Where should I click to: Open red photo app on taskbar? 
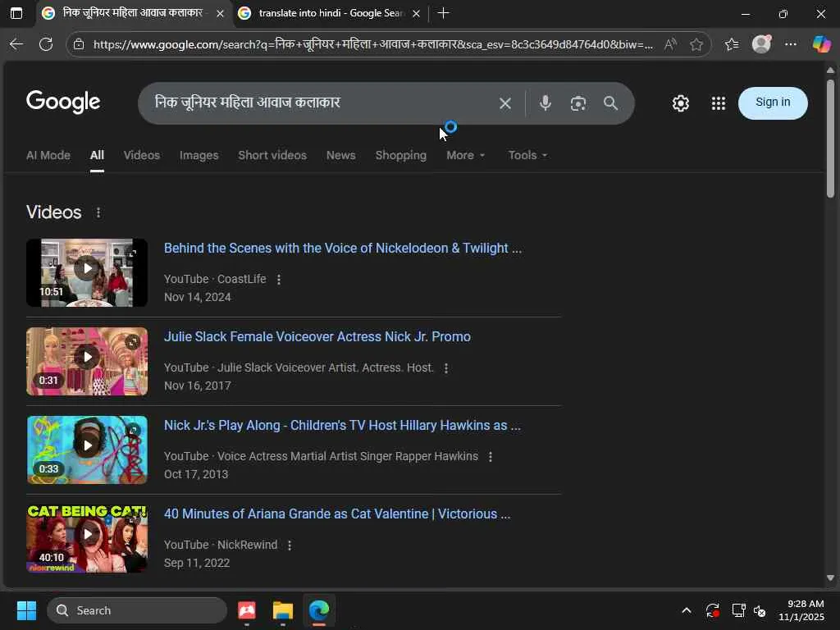(x=246, y=610)
